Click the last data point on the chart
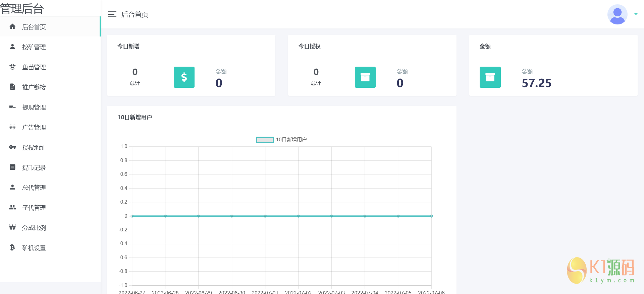Viewport: 644px width, 294px height. click(431, 216)
